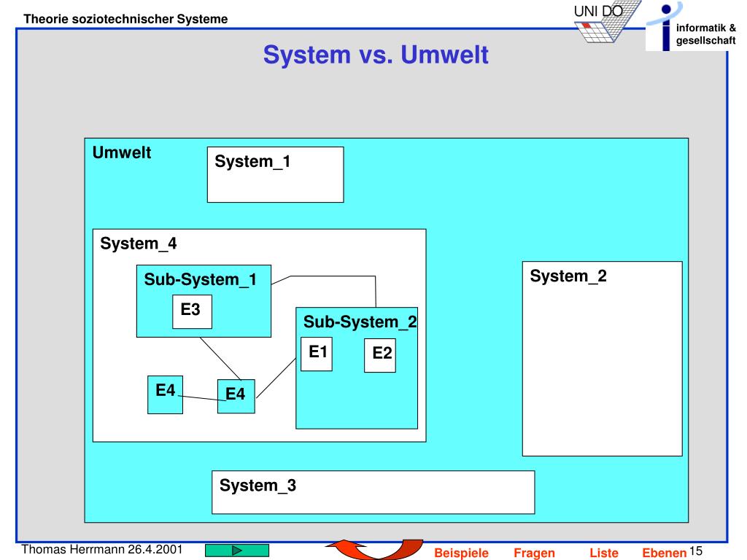Click the footer Thomas Herrmann 26.4.2001
747x560 pixels.
point(102,550)
